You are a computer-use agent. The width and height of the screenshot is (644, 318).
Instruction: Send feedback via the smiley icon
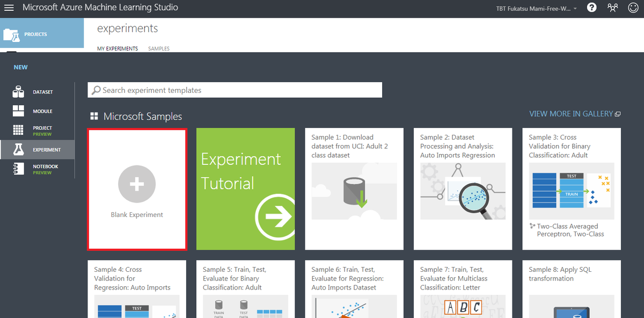pos(633,8)
